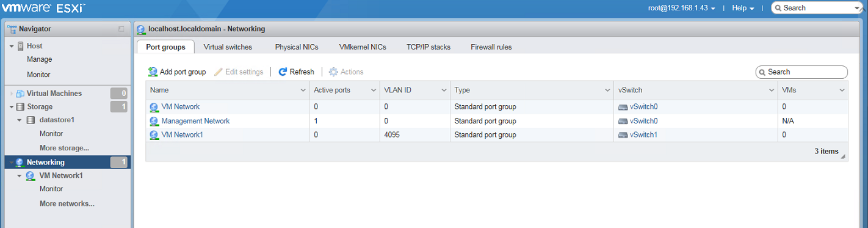Screen dimensions: 868x228
Task: Open the Management Network port group link
Action: 195,121
